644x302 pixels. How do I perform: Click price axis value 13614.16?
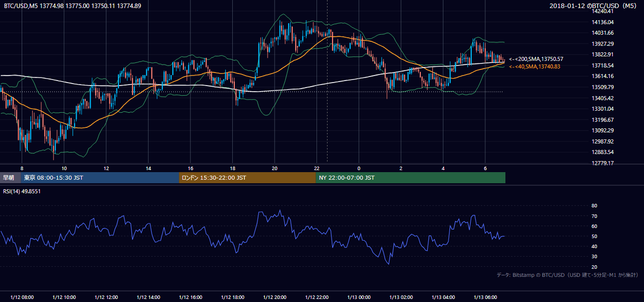point(603,76)
